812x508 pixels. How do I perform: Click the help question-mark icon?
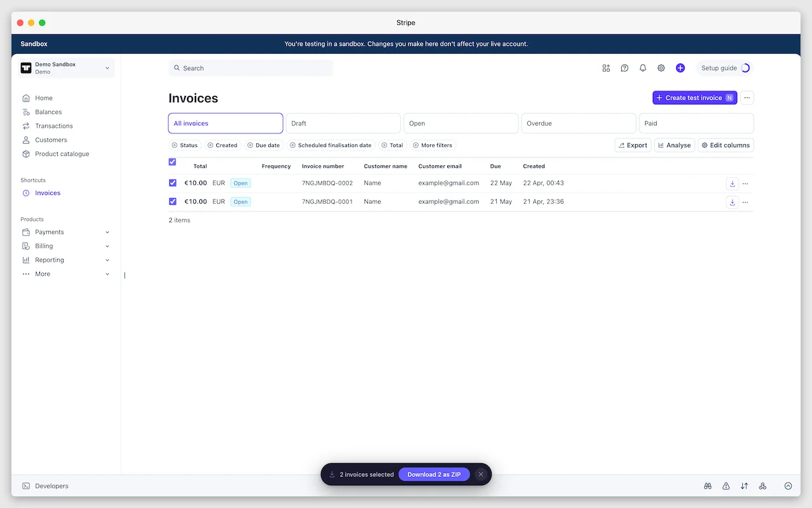624,68
